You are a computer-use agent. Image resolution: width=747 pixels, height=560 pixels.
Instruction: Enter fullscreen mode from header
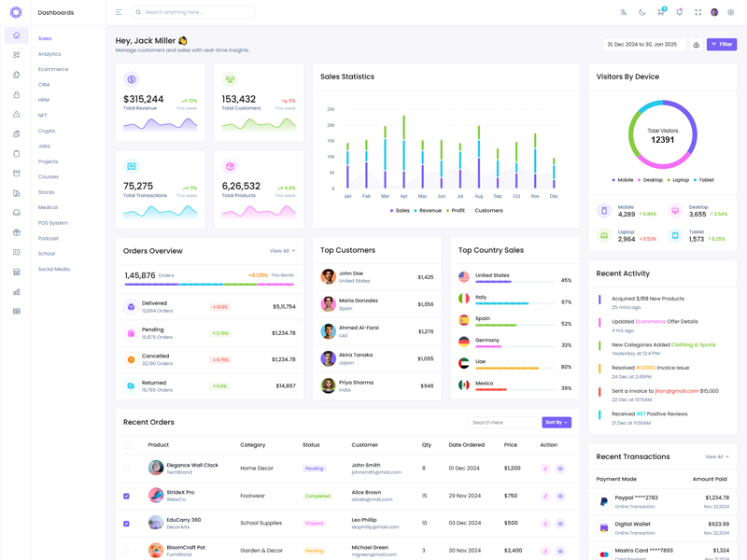click(x=698, y=12)
